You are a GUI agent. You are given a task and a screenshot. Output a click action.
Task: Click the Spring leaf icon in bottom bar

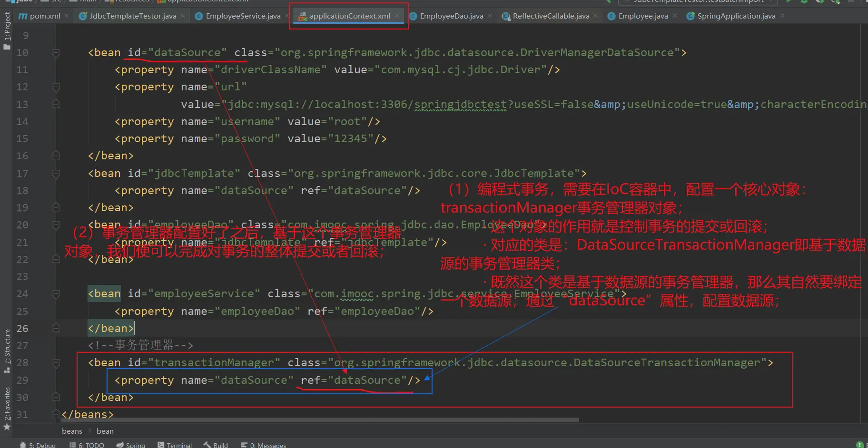click(x=120, y=445)
